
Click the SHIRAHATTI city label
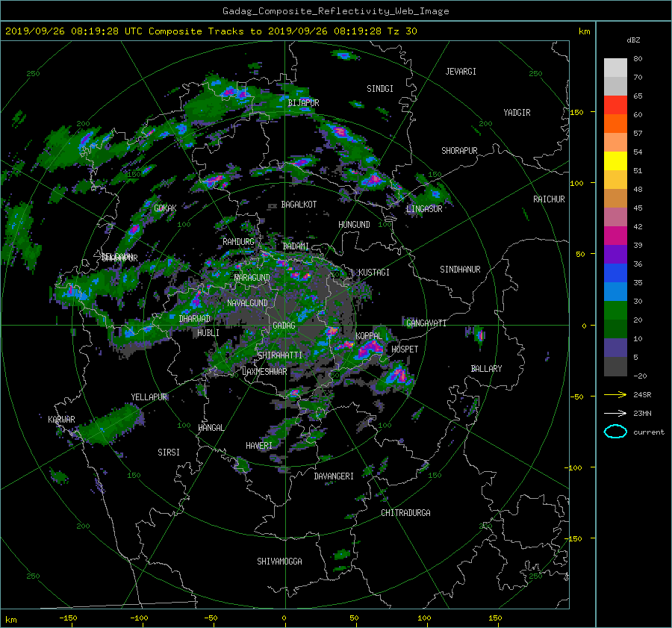(280, 355)
